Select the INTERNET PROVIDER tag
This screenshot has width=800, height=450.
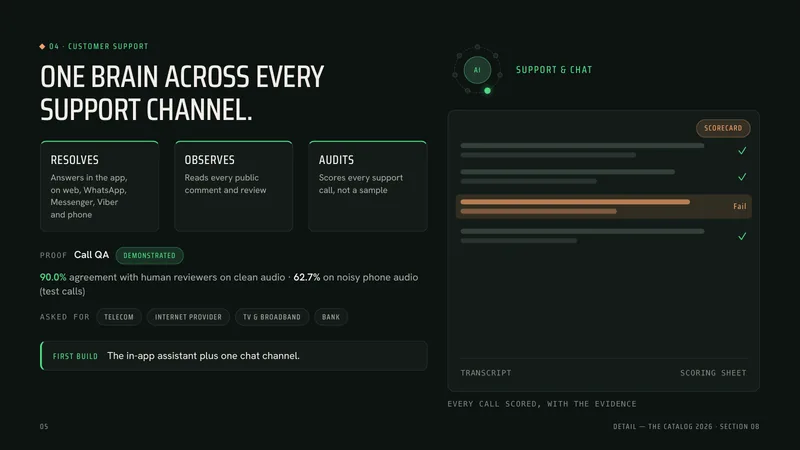pos(188,317)
